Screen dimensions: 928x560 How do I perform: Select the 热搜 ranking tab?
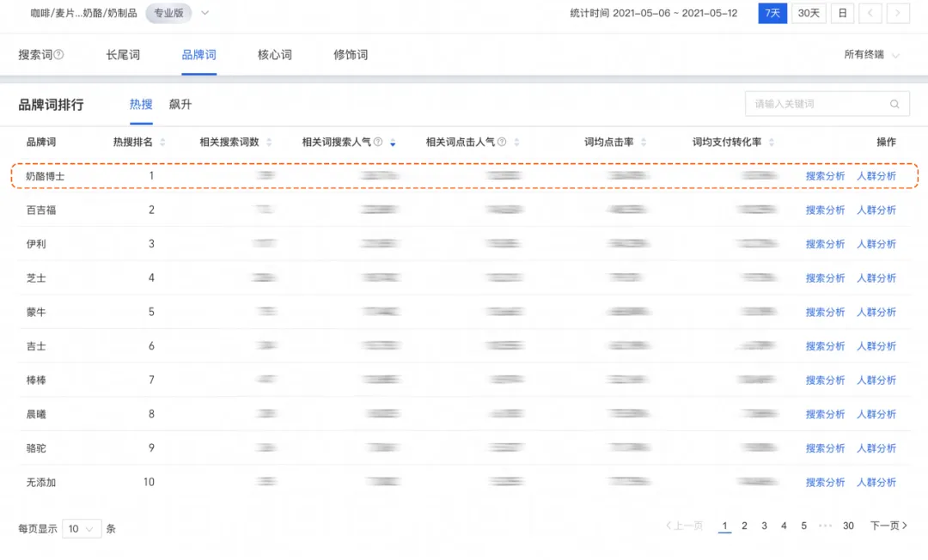(x=141, y=105)
